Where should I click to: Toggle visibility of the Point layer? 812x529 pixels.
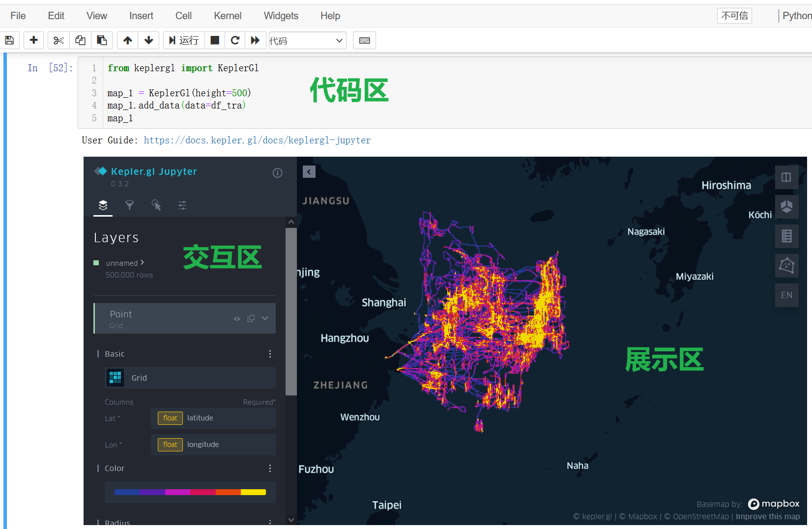pyautogui.click(x=236, y=318)
